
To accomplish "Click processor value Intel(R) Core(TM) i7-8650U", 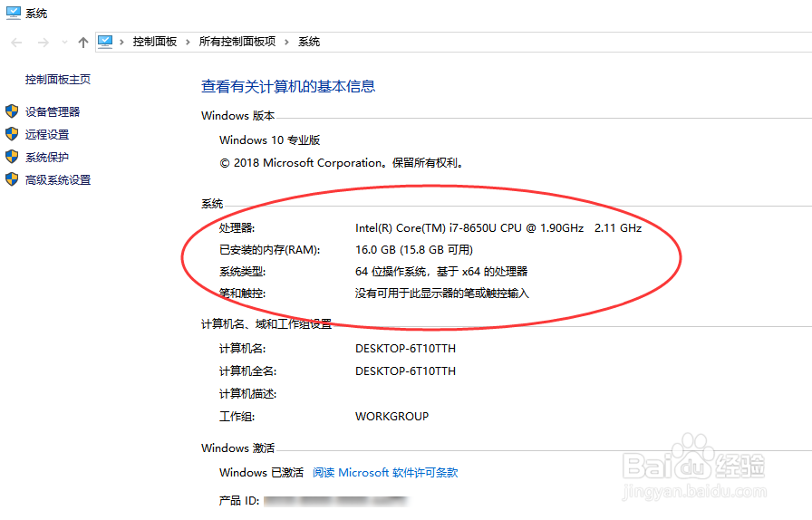I will click(498, 228).
